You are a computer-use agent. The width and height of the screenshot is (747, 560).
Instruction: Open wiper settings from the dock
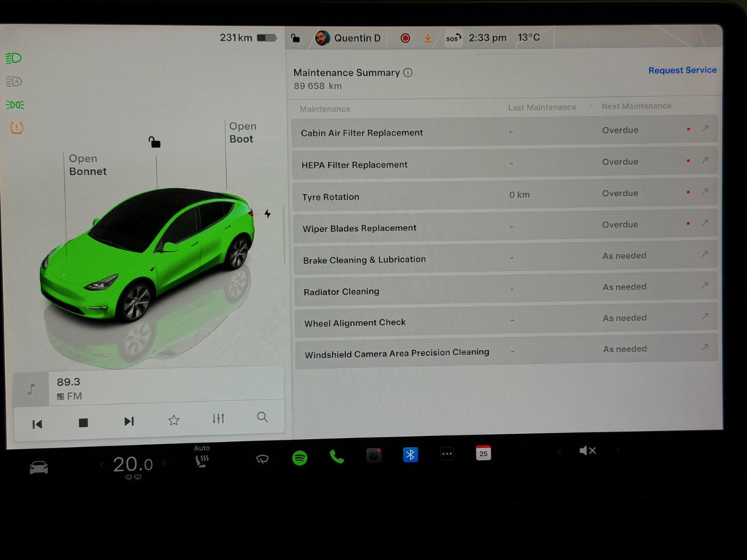tap(263, 459)
